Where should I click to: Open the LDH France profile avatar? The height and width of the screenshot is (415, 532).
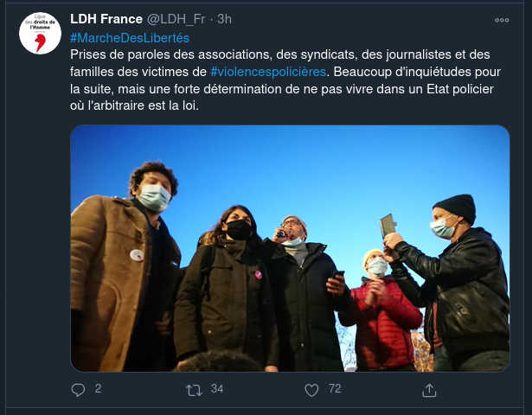pyautogui.click(x=40, y=33)
